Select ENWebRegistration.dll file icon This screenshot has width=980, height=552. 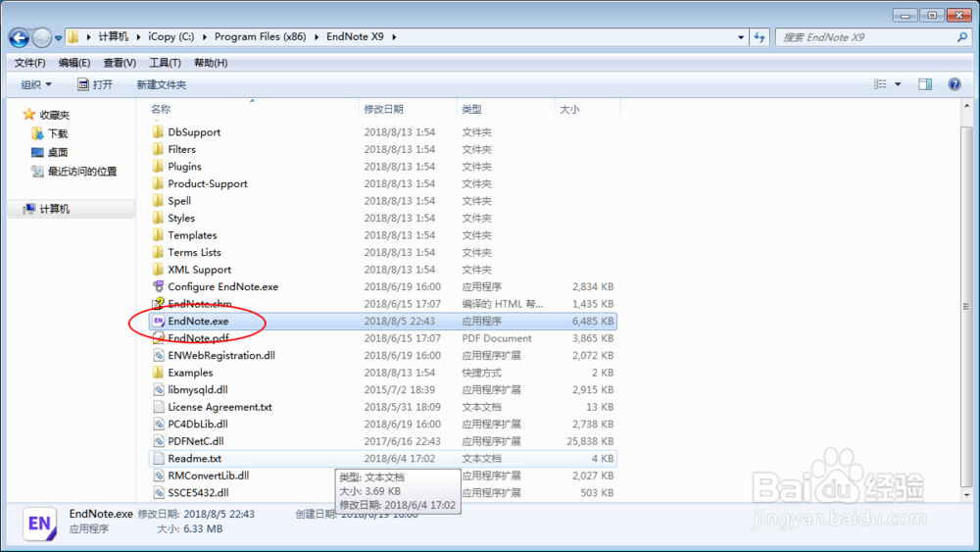158,355
